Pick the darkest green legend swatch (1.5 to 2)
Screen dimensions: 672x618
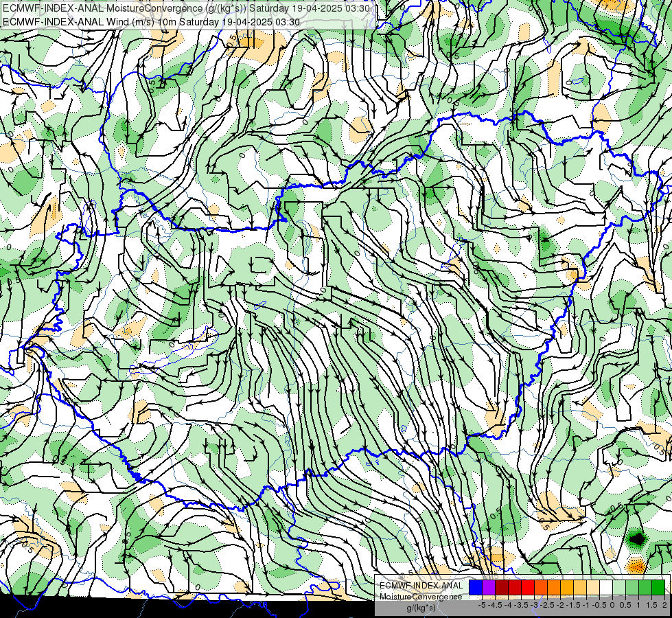tap(658, 587)
